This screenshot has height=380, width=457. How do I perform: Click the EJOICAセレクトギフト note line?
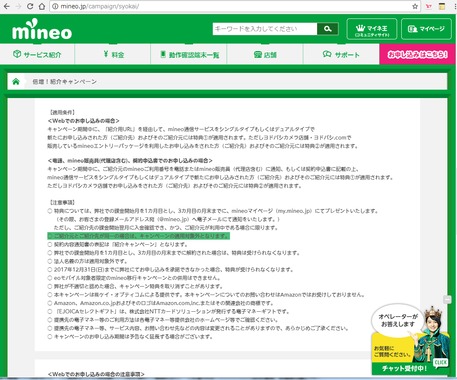(x=168, y=312)
